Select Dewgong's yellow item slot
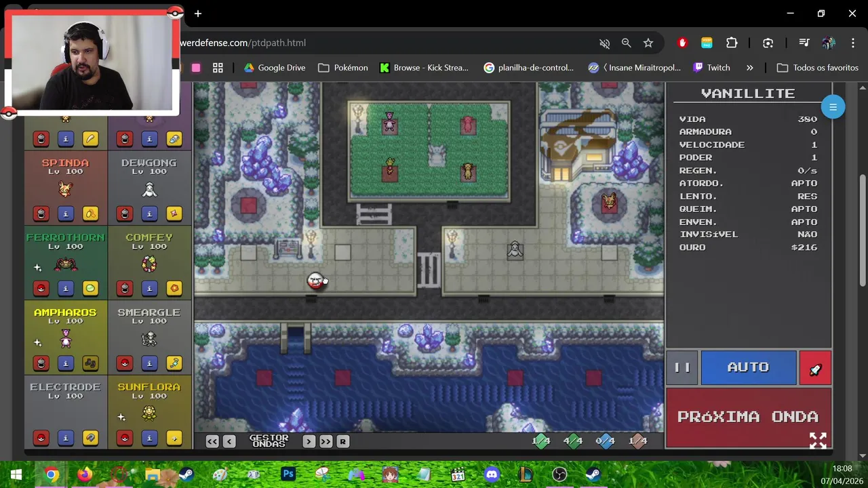 click(174, 214)
